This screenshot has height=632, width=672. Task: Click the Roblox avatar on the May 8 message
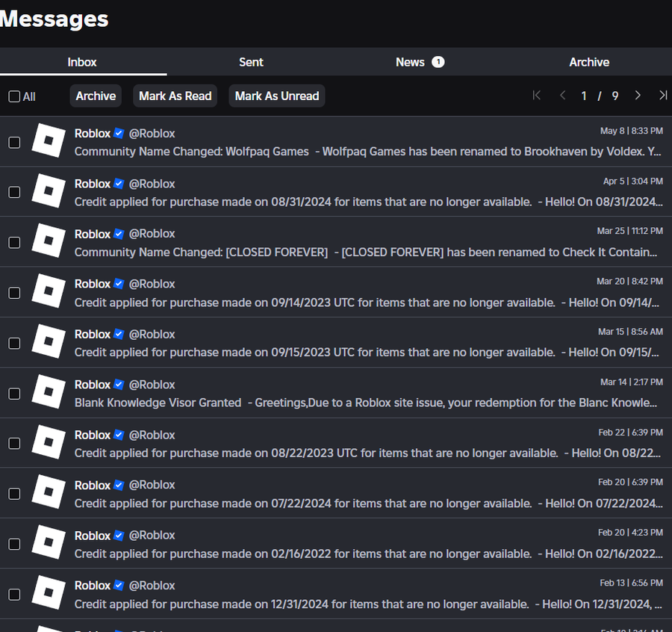coord(49,140)
